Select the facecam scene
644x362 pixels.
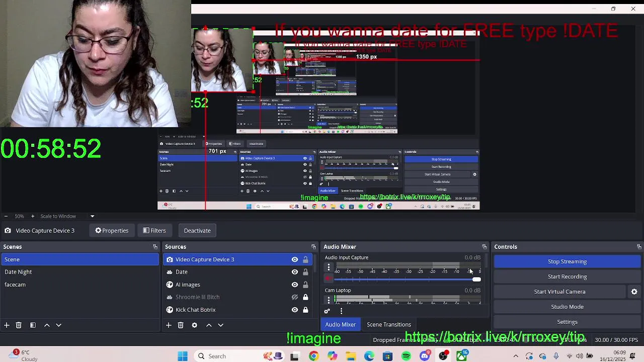click(x=79, y=285)
